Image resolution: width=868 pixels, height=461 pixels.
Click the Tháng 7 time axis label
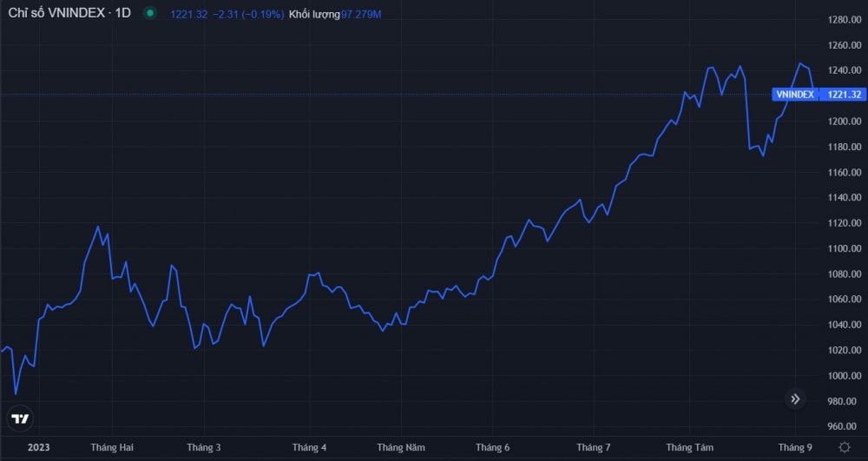tap(594, 447)
